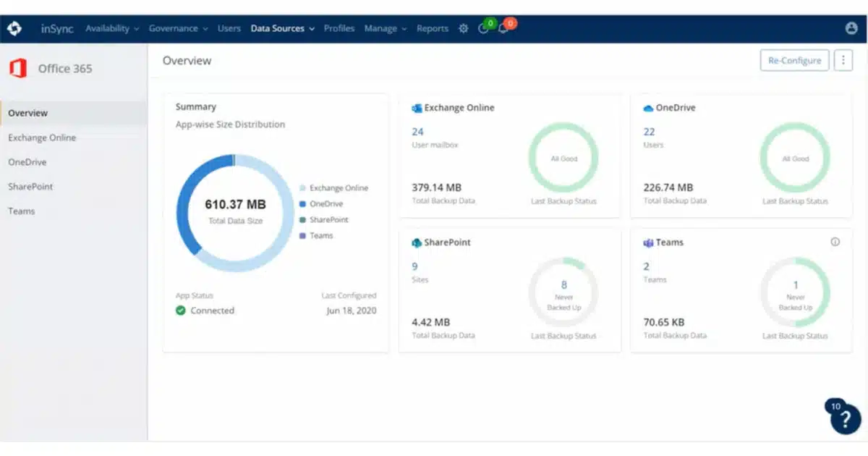The width and height of the screenshot is (868, 456).
Task: Click the SharePoint card icon
Action: (x=417, y=242)
